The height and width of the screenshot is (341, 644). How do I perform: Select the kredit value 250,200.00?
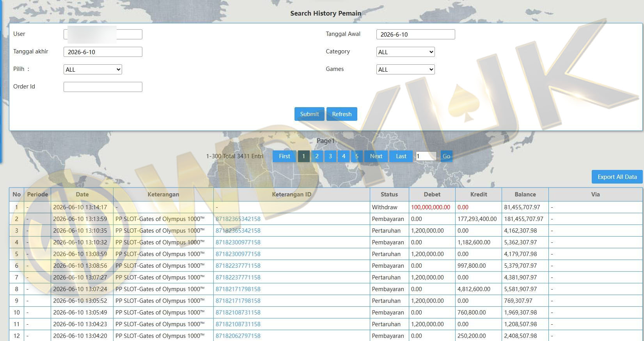(472, 336)
